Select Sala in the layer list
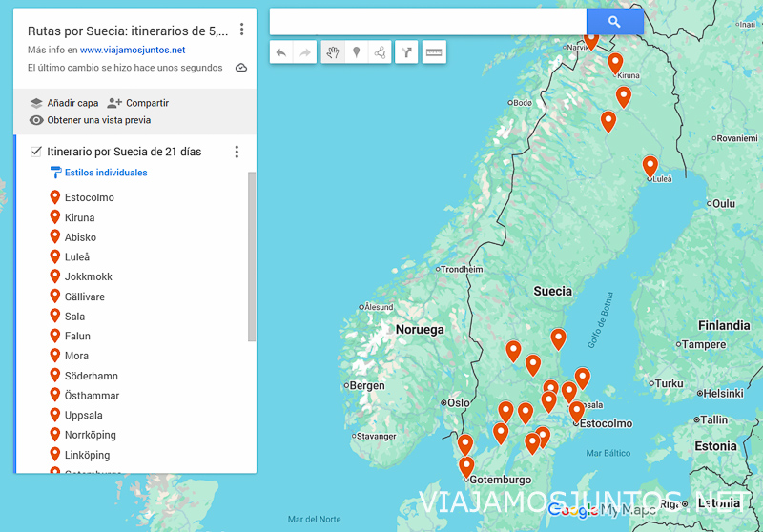 pos(75,317)
